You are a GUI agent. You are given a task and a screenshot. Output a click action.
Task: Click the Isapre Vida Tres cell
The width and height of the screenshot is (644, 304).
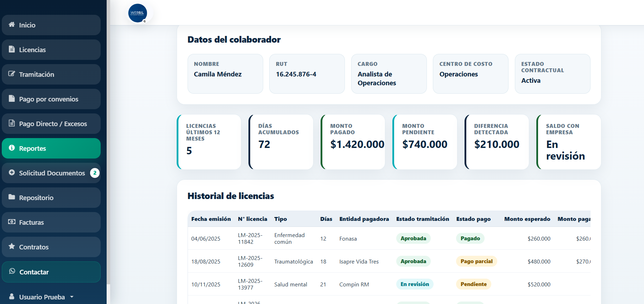click(359, 262)
